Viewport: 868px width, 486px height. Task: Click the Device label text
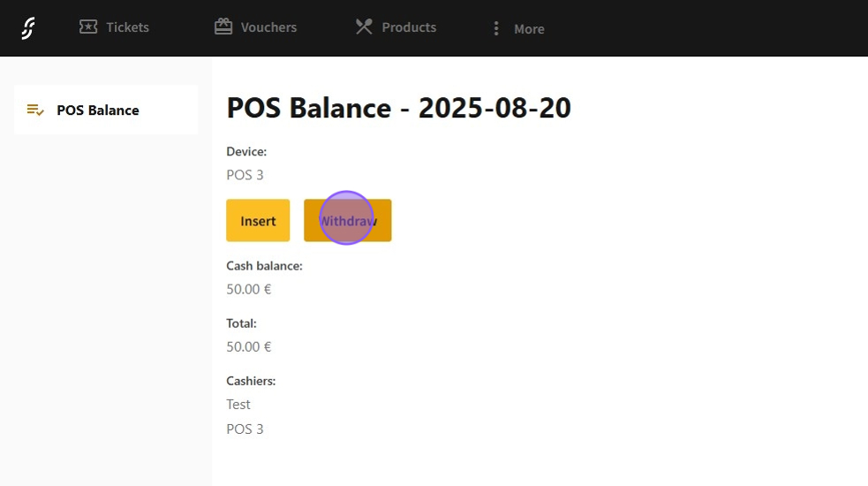[246, 152]
